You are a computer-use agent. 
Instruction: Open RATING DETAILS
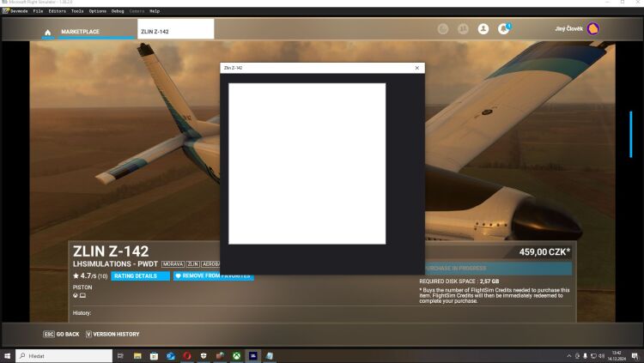pos(140,276)
